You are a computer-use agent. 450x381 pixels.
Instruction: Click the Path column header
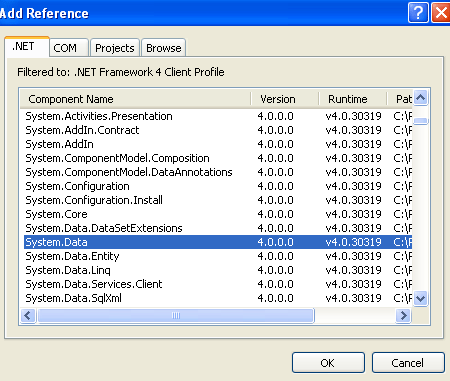(400, 99)
